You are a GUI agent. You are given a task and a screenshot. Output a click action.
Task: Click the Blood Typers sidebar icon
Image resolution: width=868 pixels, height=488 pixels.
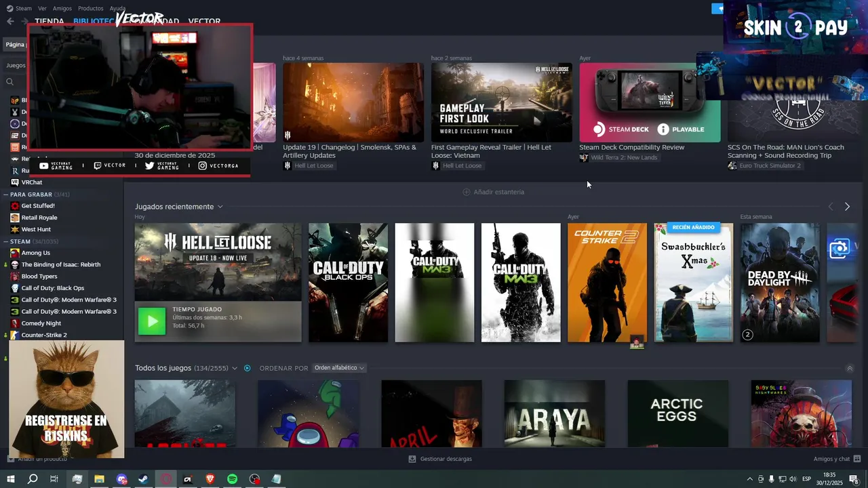(15, 277)
